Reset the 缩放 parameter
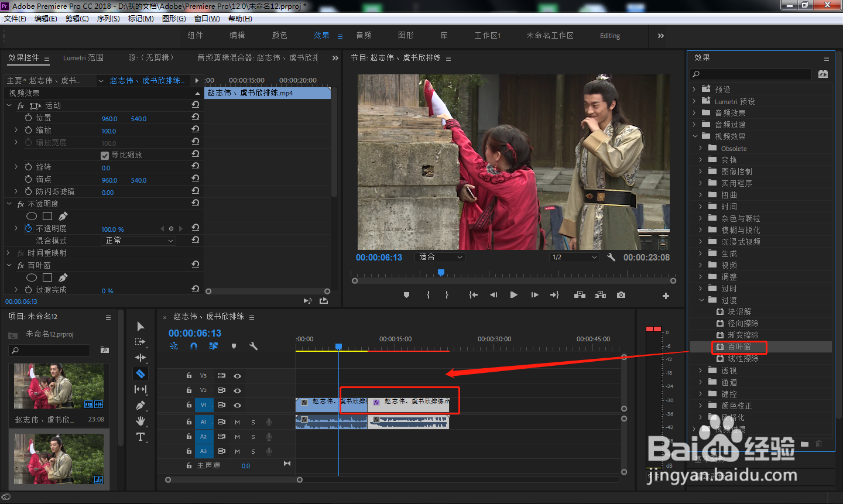The width and height of the screenshot is (843, 504). click(x=196, y=129)
